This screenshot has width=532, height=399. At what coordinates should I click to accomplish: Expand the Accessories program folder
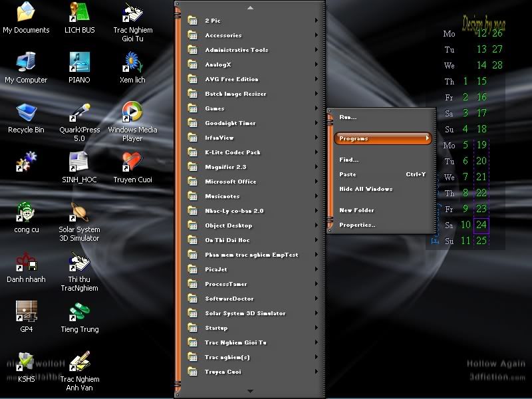[x=223, y=35]
